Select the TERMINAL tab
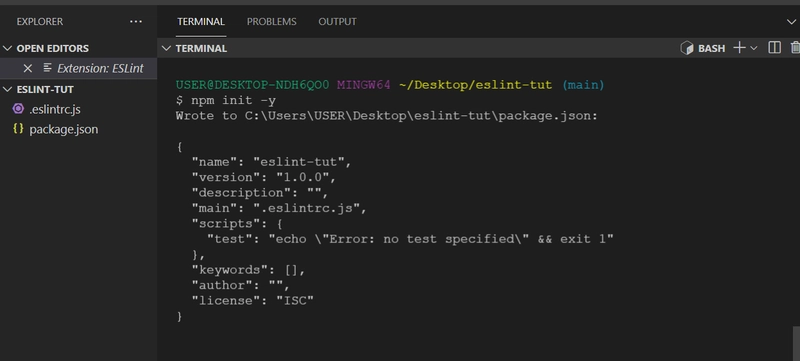 (x=201, y=22)
